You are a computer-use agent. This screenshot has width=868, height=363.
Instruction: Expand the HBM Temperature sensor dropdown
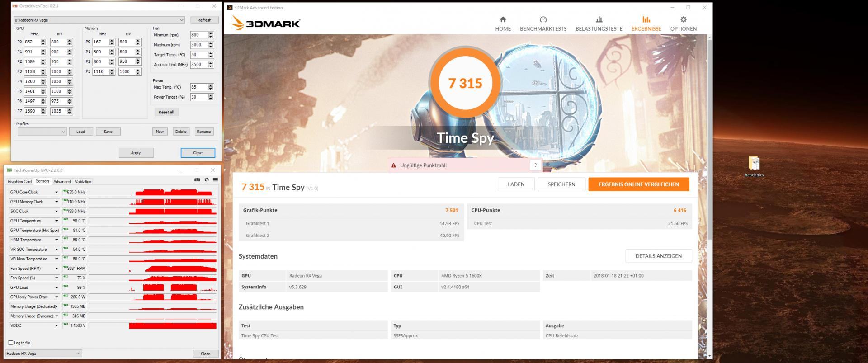pos(57,240)
